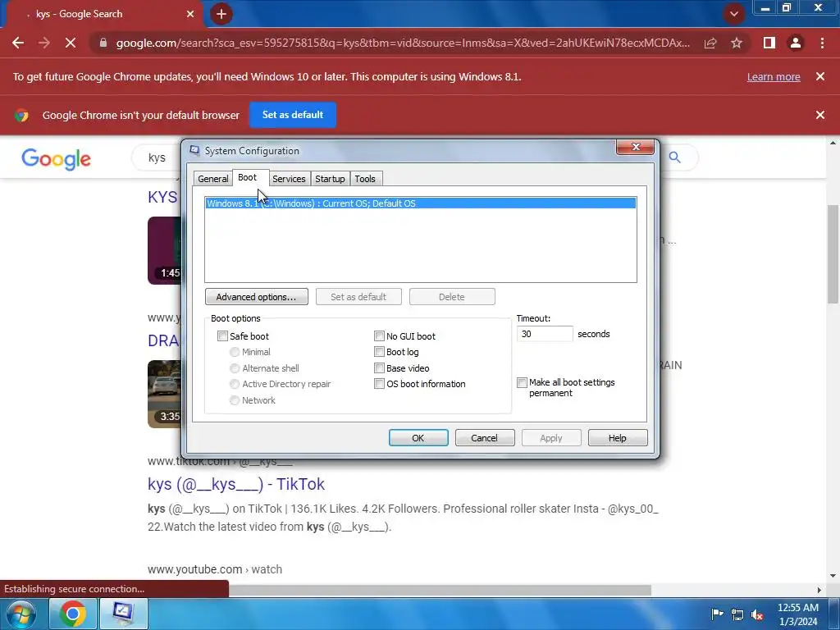
Task: Check OS boot information
Action: [379, 384]
